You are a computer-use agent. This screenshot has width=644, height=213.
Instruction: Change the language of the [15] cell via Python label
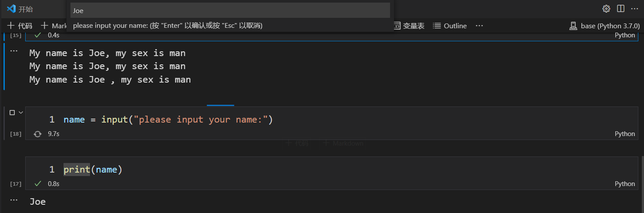point(625,35)
